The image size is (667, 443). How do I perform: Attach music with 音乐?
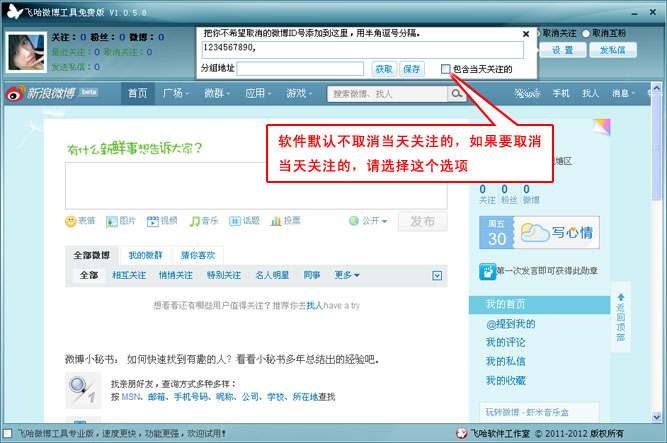pyautogui.click(x=204, y=221)
